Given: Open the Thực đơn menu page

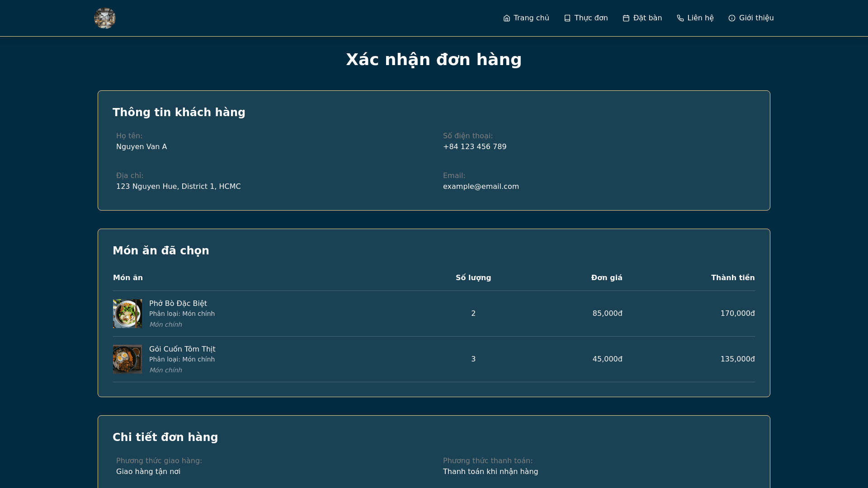Looking at the screenshot, I should click(x=591, y=18).
